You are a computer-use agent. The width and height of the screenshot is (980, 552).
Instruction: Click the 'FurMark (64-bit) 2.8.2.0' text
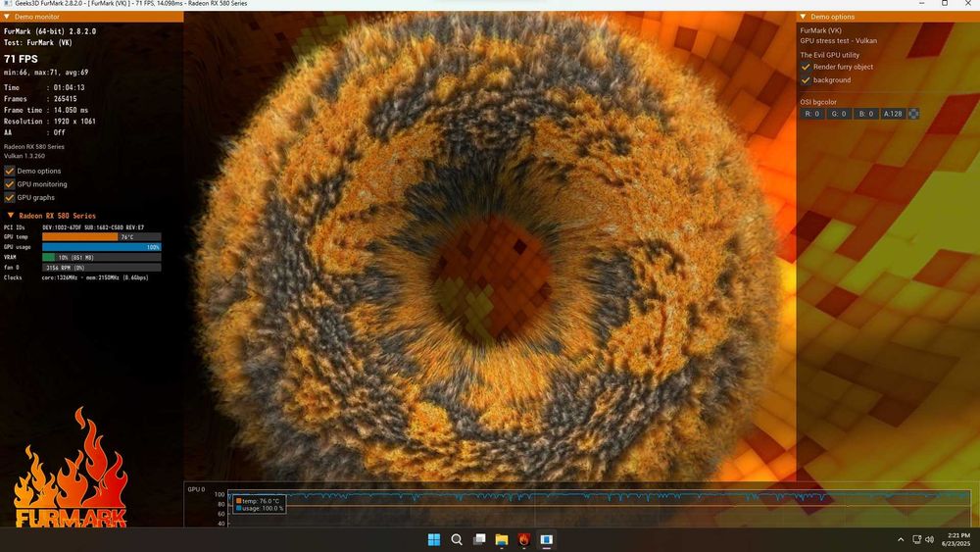click(x=50, y=31)
